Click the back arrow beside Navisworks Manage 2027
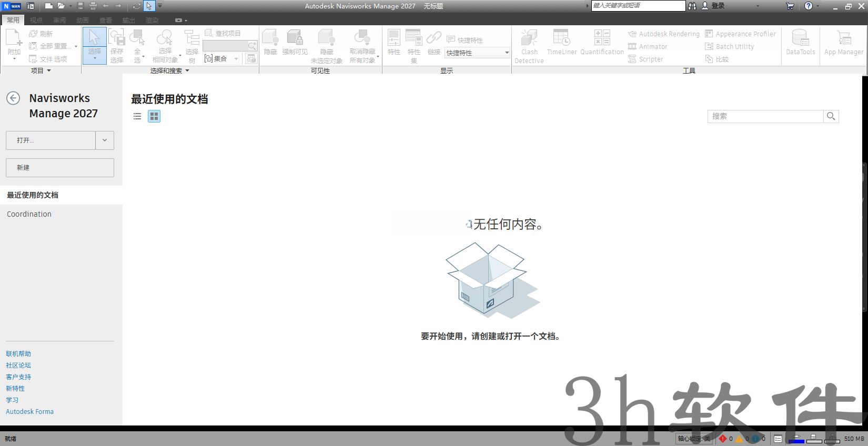 [13, 98]
